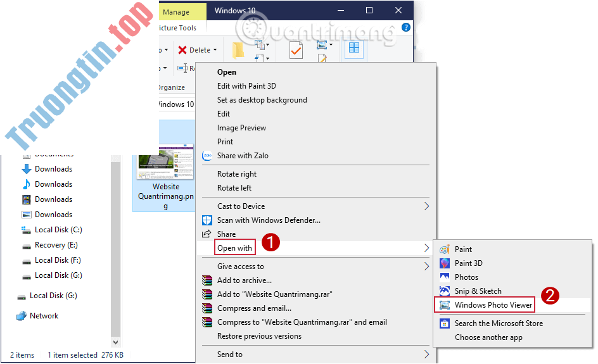The image size is (598, 364).
Task: Click the Local Disk (C:) drive icon
Action: [x=27, y=230]
